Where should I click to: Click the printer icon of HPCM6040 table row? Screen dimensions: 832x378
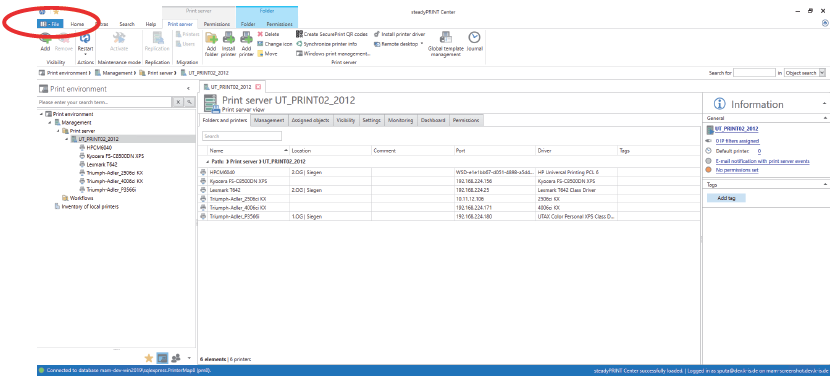(203, 173)
